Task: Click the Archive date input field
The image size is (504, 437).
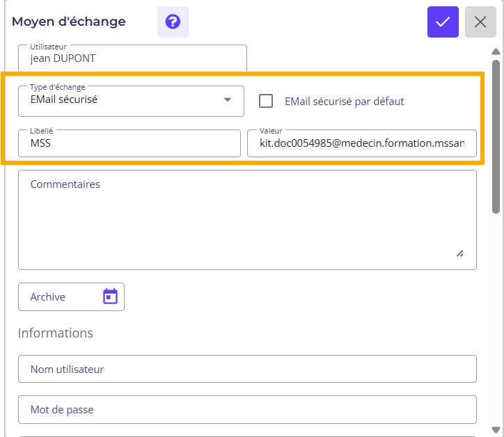Action: coord(63,296)
